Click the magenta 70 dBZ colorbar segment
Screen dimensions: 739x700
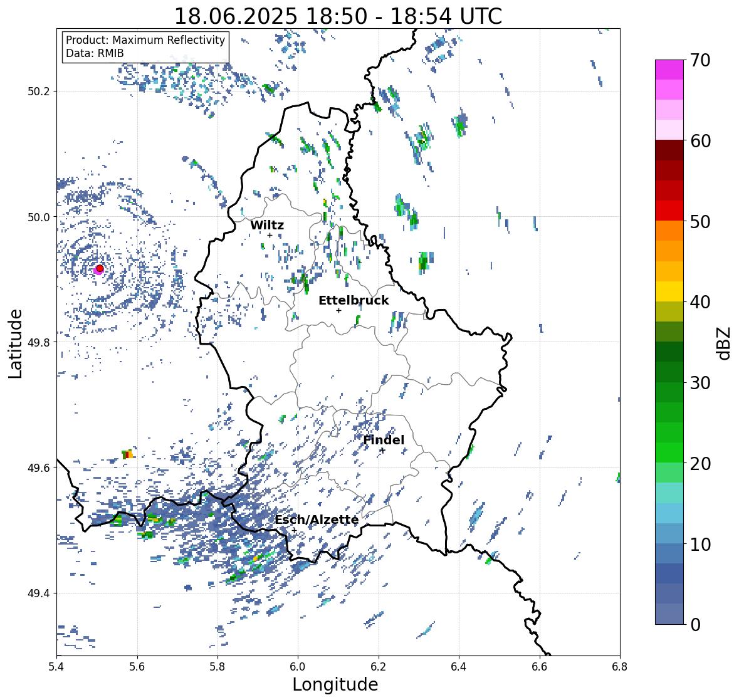pyautogui.click(x=669, y=70)
